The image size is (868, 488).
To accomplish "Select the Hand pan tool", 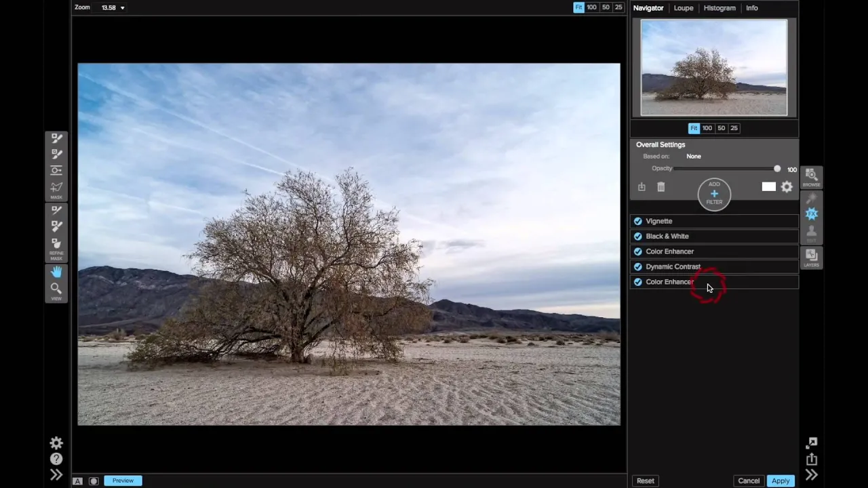I will [x=56, y=272].
